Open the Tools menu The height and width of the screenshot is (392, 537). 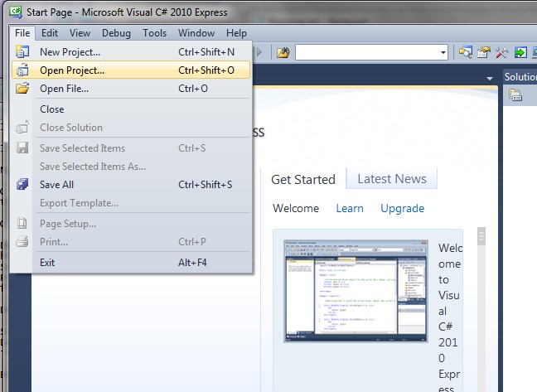[x=154, y=33]
